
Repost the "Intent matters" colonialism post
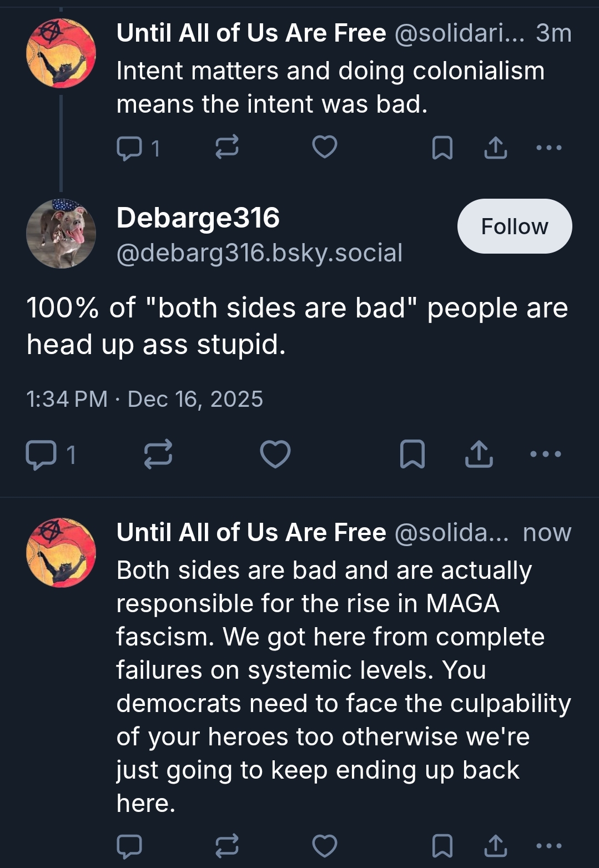(226, 147)
